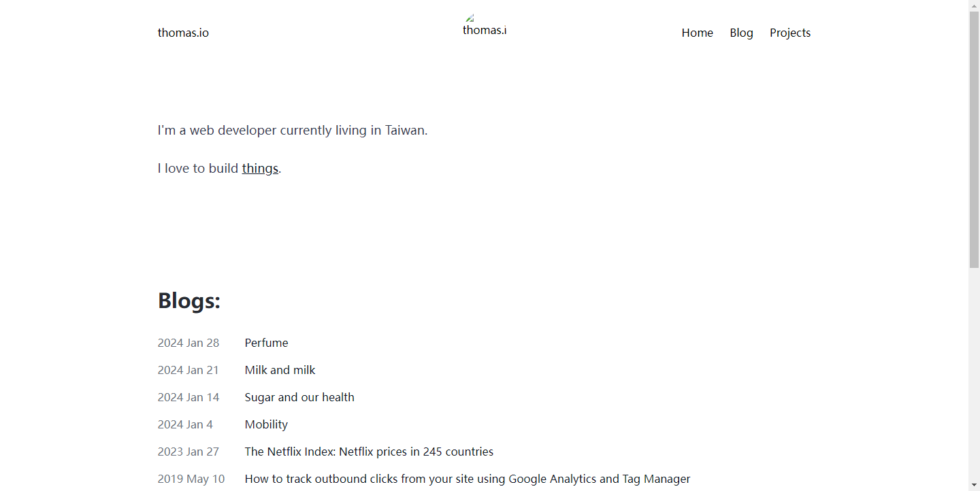980x491 pixels.
Task: Open the Blog nav item
Action: point(741,33)
